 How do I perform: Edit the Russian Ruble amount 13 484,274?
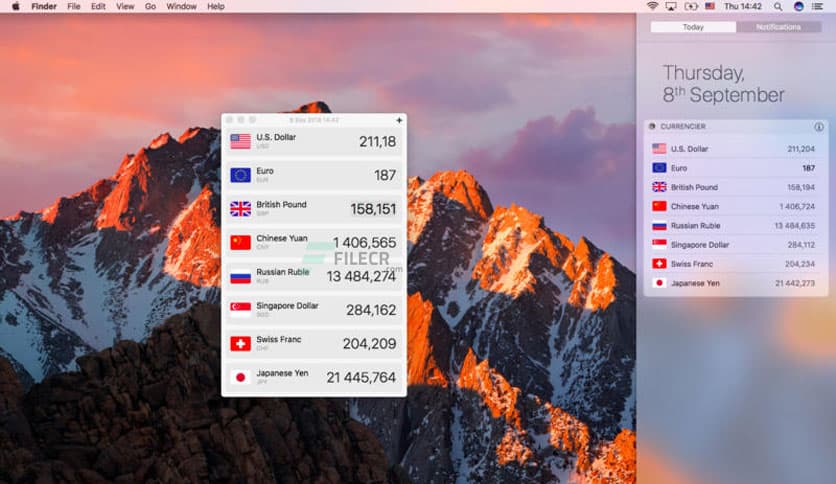(361, 276)
